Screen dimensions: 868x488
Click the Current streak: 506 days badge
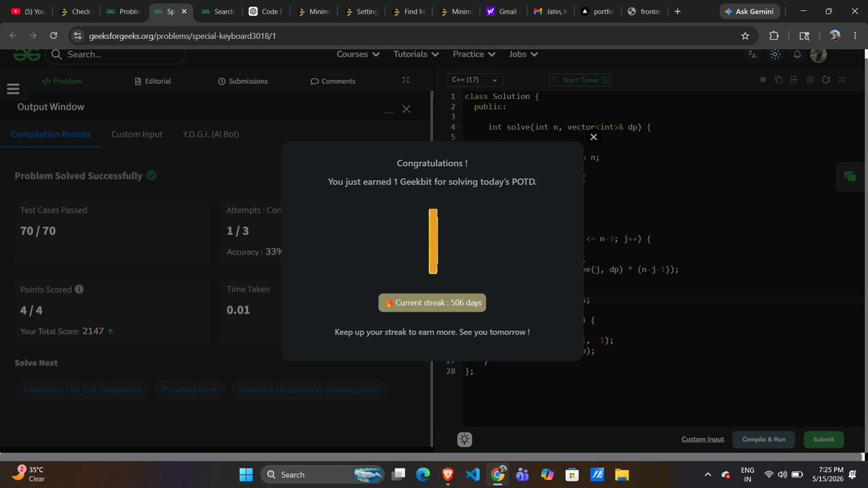point(433,303)
